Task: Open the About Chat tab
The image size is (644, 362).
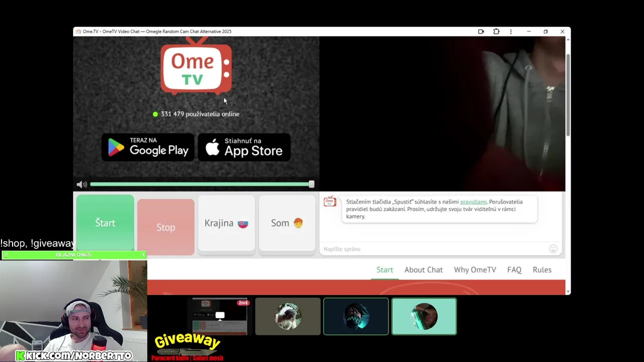Action: [x=424, y=270]
